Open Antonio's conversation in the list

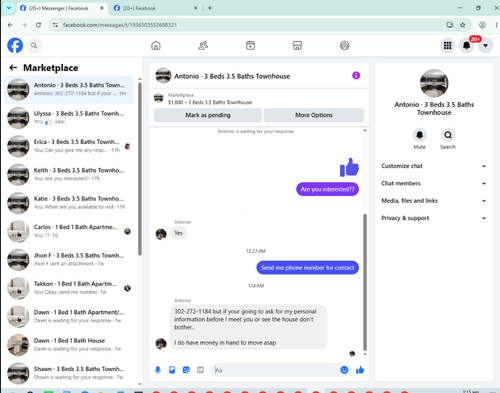69,89
